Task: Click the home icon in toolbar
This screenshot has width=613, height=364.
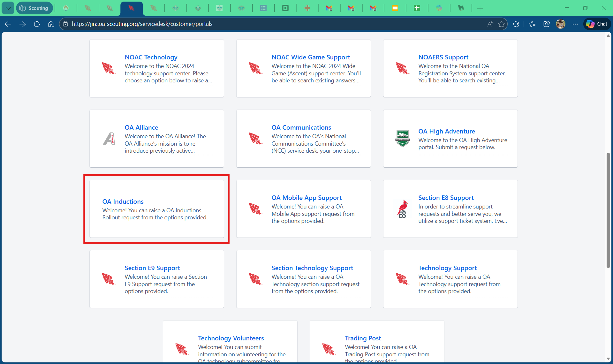Action: (51, 24)
